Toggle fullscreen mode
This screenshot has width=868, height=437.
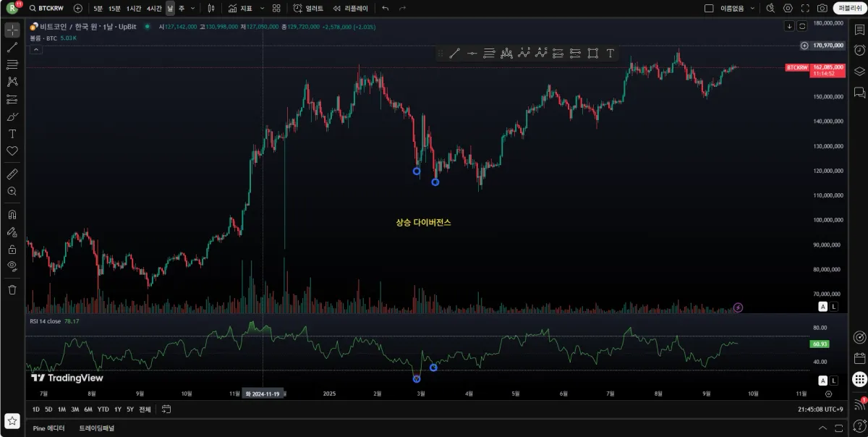coord(805,8)
